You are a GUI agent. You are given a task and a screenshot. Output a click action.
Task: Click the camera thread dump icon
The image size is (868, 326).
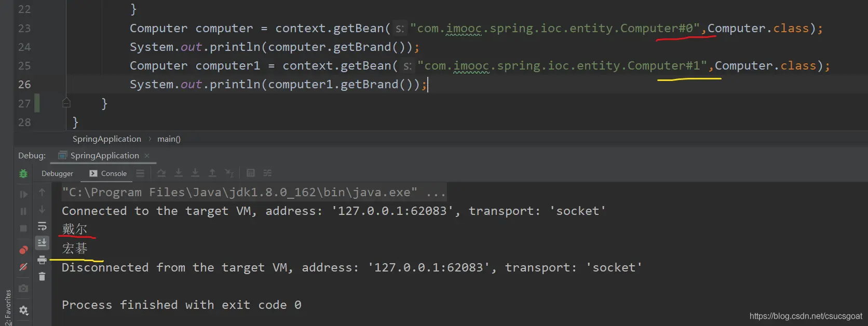pyautogui.click(x=23, y=289)
